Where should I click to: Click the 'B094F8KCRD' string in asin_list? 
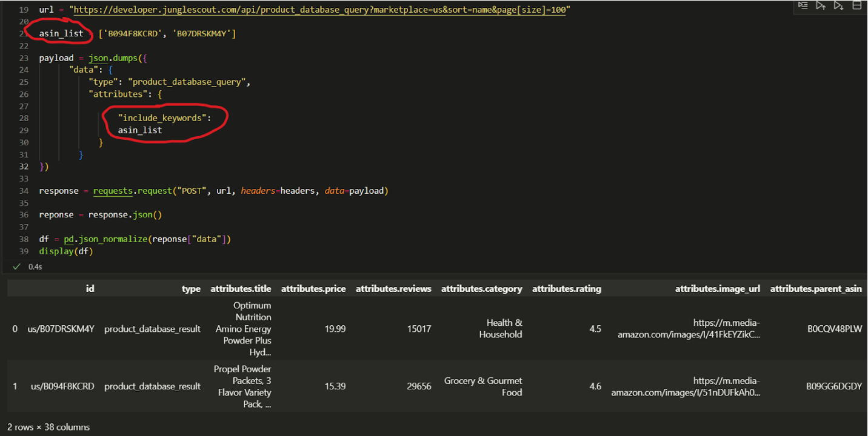point(135,34)
